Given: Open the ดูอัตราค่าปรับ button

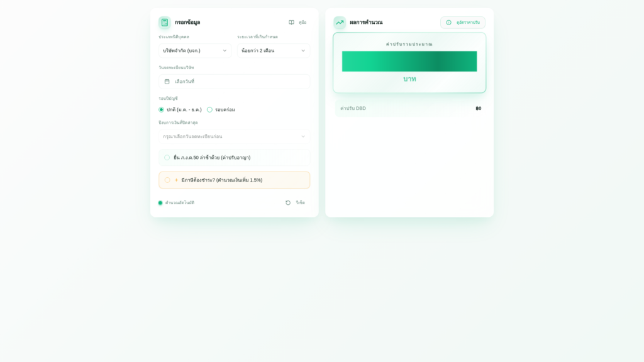Looking at the screenshot, I should pyautogui.click(x=462, y=23).
